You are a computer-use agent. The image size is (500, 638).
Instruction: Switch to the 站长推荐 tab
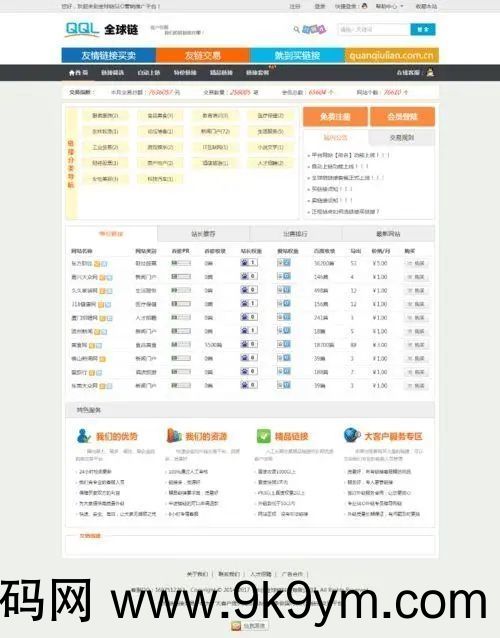203,234
